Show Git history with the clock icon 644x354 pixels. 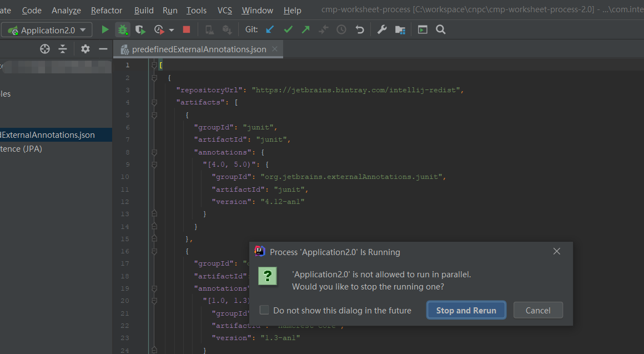tap(341, 29)
